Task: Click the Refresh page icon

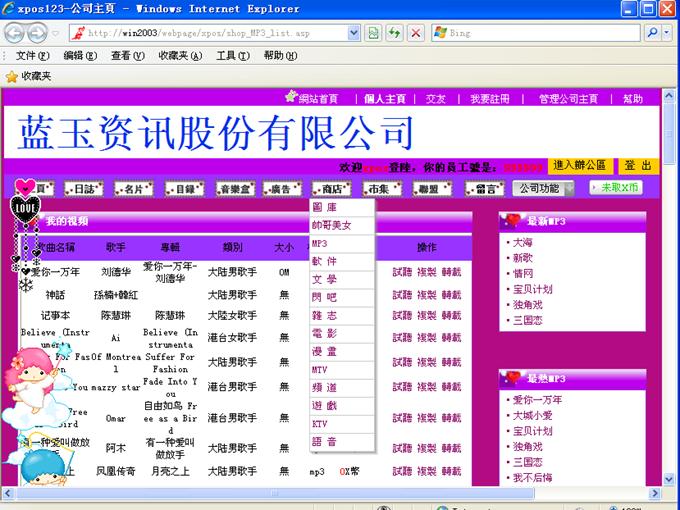Action: point(394,33)
